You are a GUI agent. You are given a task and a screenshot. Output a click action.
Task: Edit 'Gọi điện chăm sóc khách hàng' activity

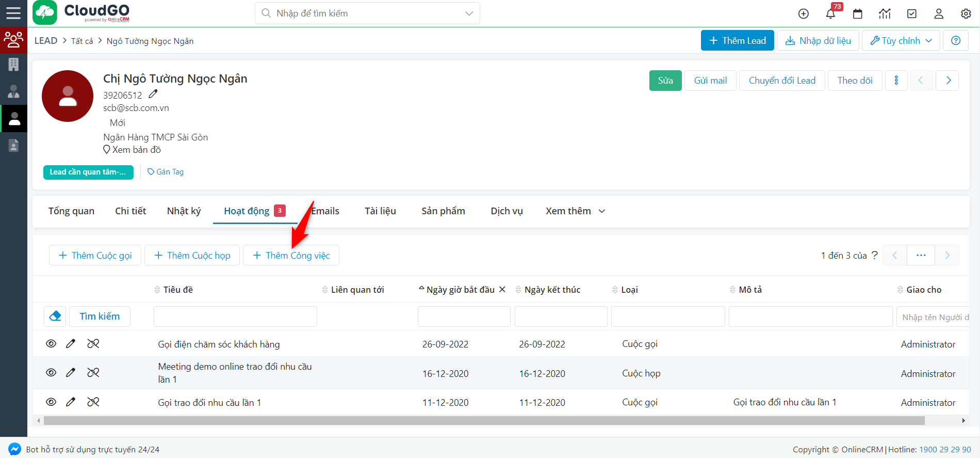tap(71, 344)
